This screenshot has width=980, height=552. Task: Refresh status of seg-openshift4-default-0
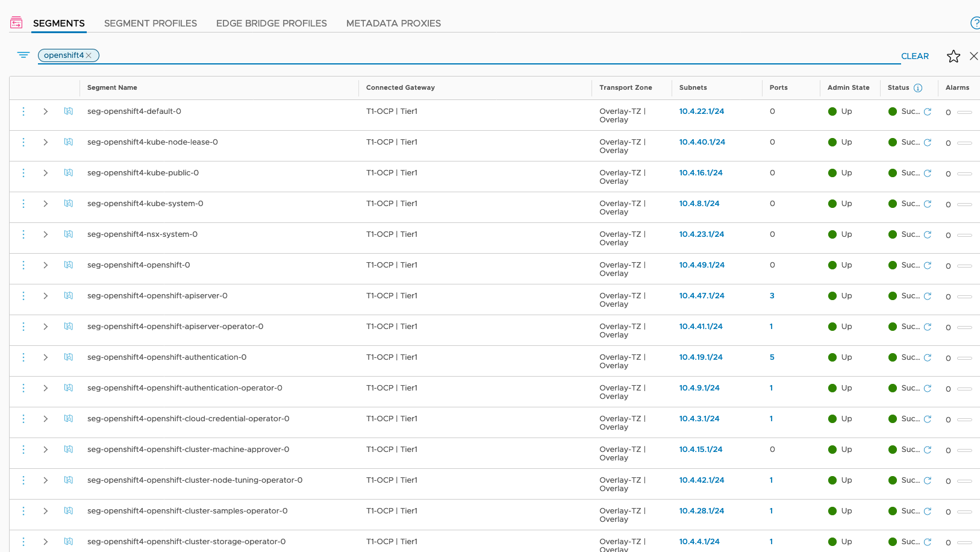click(x=928, y=111)
